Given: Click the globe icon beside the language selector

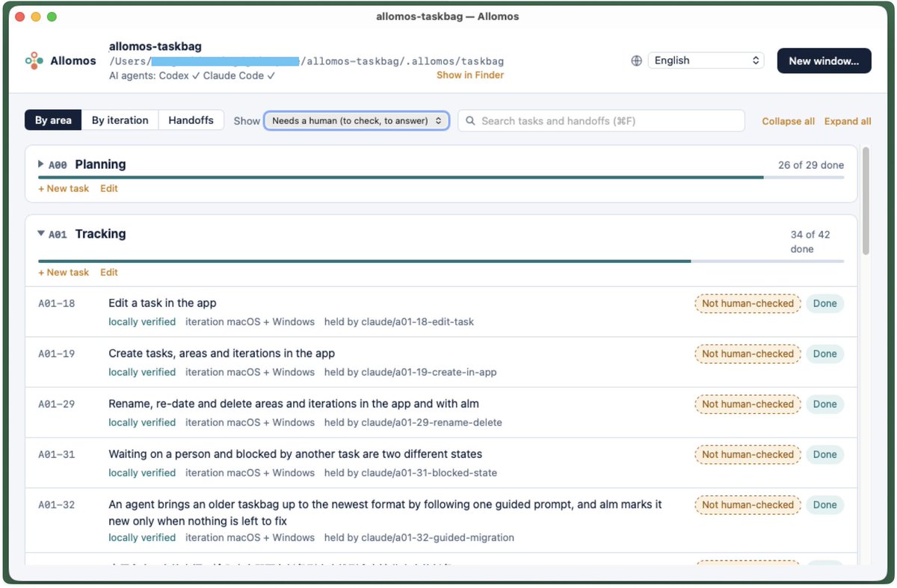Looking at the screenshot, I should (636, 61).
